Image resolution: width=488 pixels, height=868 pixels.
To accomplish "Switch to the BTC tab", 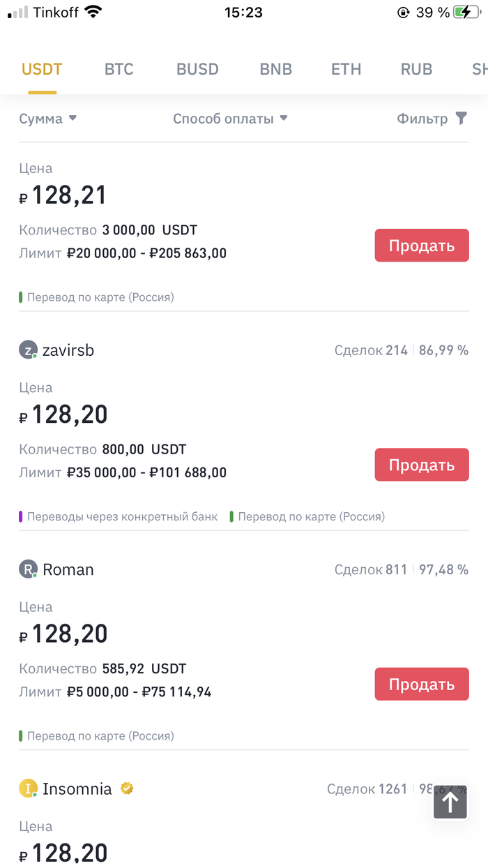I will click(x=119, y=69).
